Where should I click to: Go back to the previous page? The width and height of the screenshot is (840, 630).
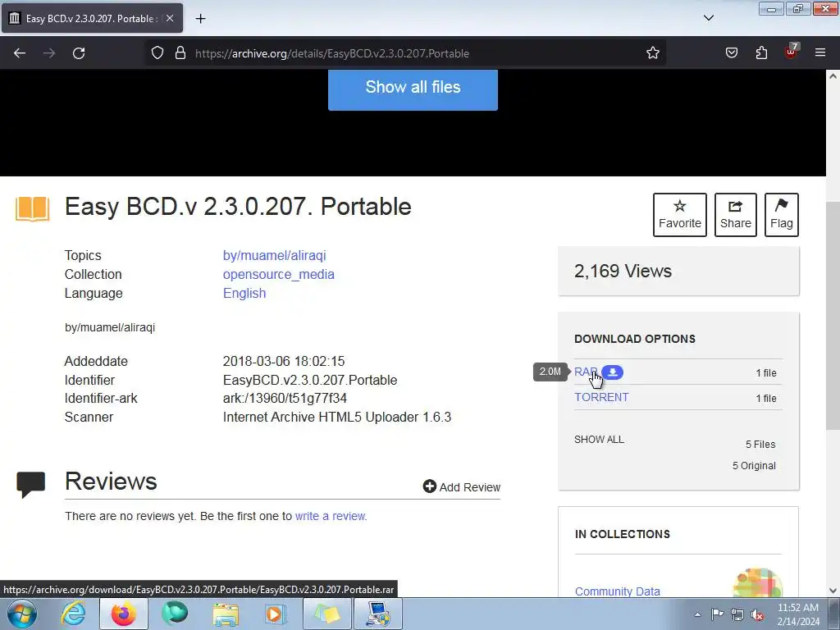(x=20, y=53)
